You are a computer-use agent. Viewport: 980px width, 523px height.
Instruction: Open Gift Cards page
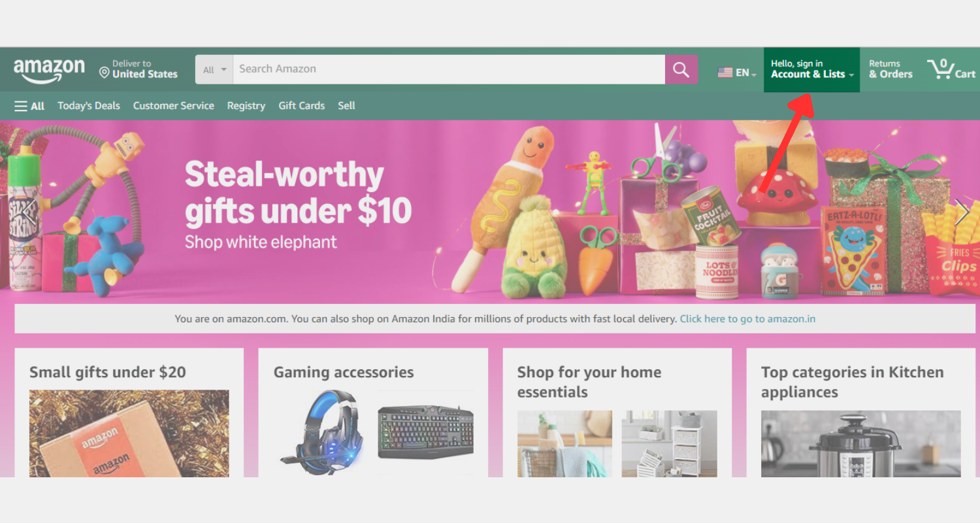coord(302,106)
